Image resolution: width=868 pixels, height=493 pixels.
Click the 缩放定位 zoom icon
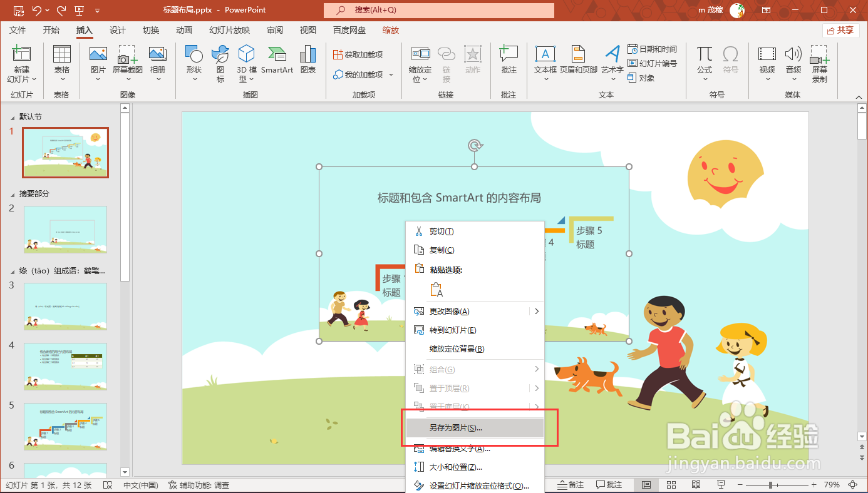point(420,54)
